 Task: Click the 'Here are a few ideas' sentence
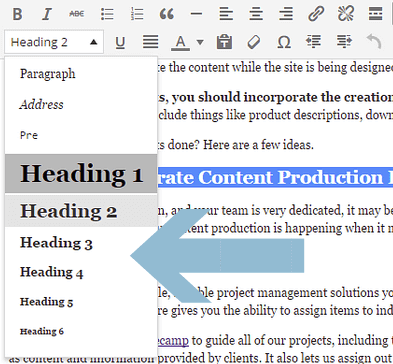coord(258,145)
